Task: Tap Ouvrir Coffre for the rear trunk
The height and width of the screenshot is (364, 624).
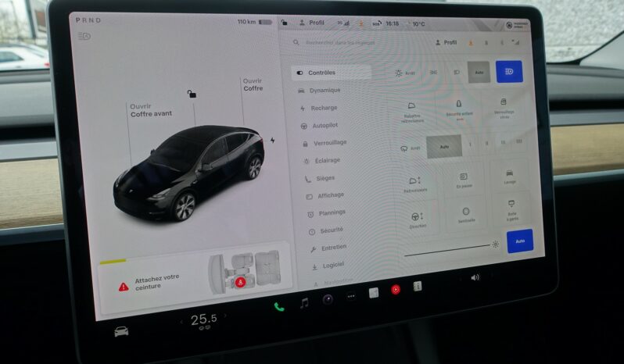Action: (253, 84)
